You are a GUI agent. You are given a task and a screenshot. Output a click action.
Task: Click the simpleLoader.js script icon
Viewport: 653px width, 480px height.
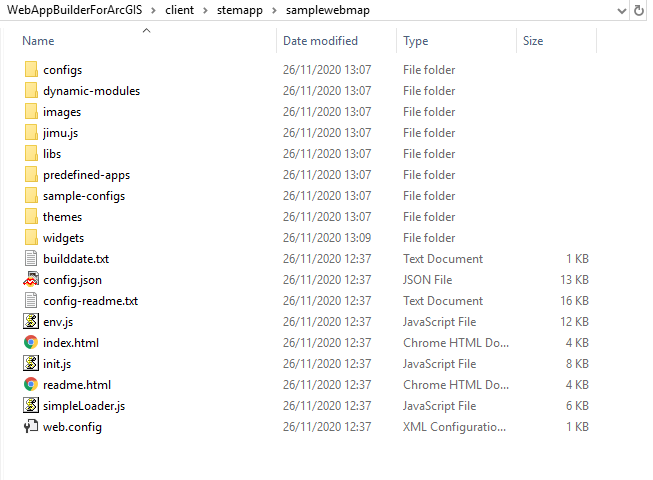[x=31, y=405]
